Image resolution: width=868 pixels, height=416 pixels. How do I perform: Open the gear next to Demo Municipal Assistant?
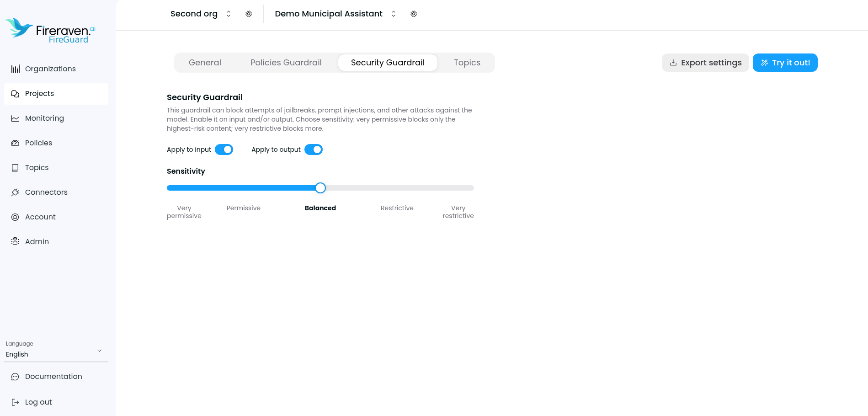tap(413, 14)
